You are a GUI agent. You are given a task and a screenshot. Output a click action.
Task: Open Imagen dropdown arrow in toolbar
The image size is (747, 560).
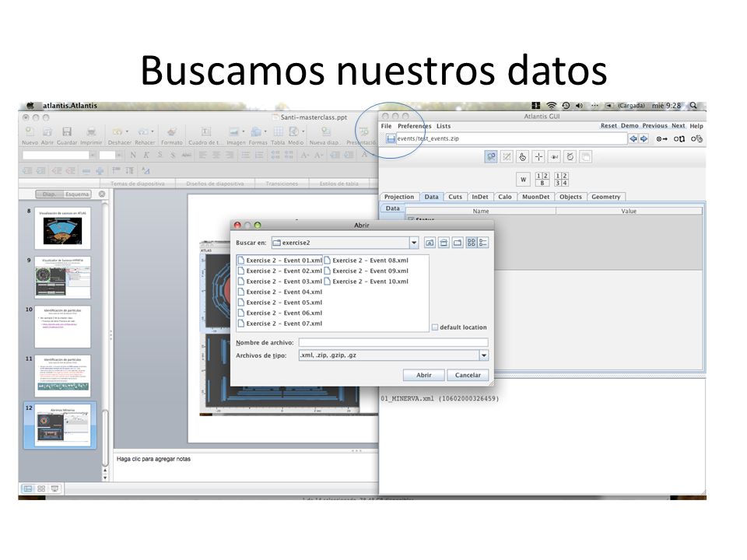(243, 131)
